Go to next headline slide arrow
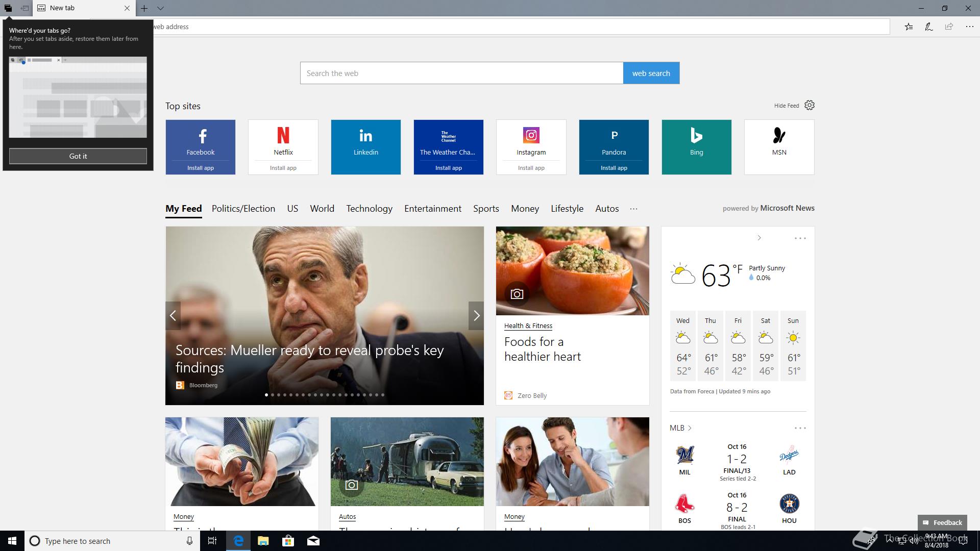 tap(476, 316)
